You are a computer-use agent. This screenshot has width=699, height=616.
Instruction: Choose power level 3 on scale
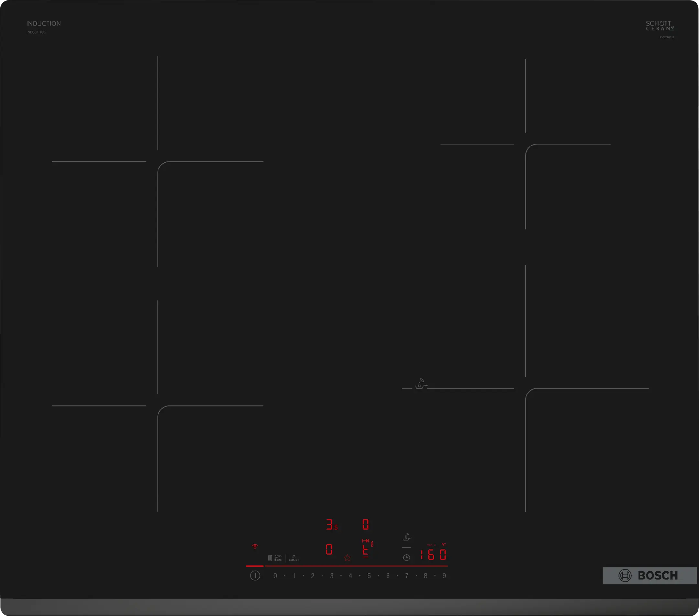pos(331,576)
